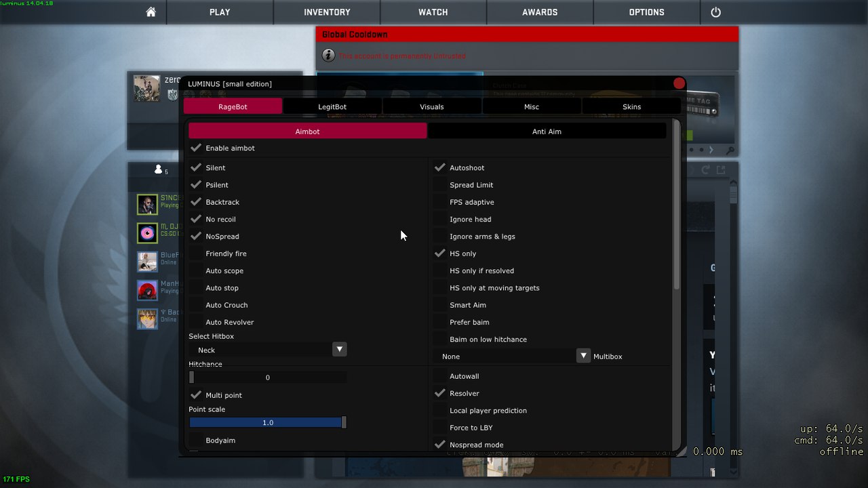Select the Aimbot sub-tab
The image size is (868, 488).
point(308,131)
